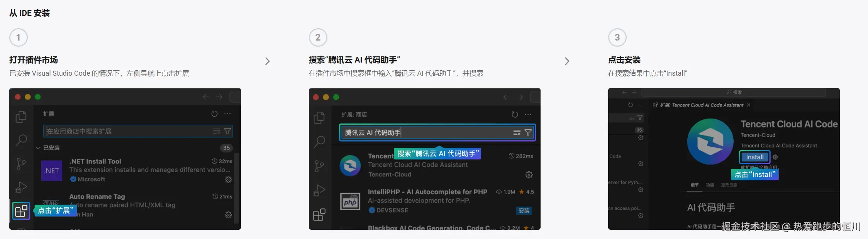Screen dimensions: 868x239
Task: Select the php extension icon thumbnail
Action: click(x=350, y=201)
